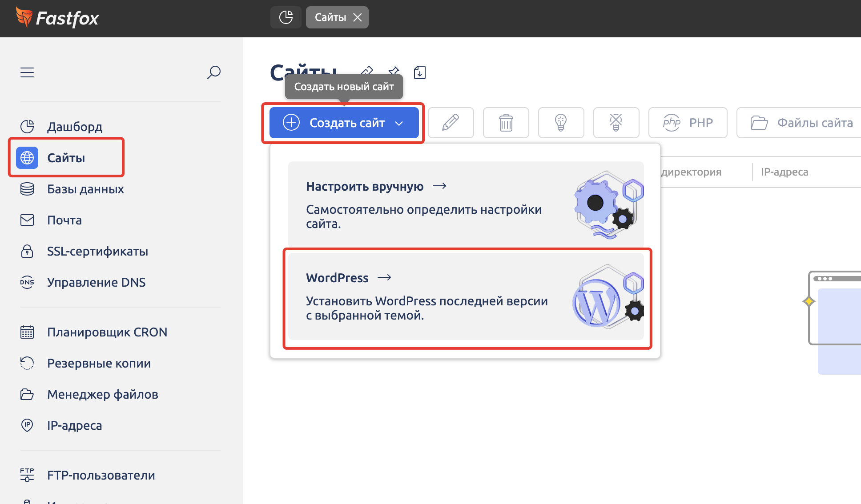The image size is (861, 504).
Task: Open Менеджер файлов section
Action: click(x=102, y=394)
